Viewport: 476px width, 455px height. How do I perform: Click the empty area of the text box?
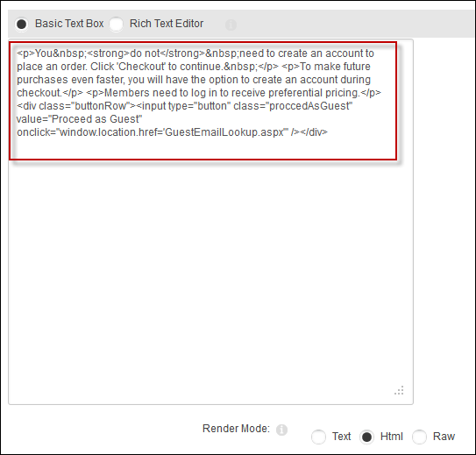click(x=210, y=274)
